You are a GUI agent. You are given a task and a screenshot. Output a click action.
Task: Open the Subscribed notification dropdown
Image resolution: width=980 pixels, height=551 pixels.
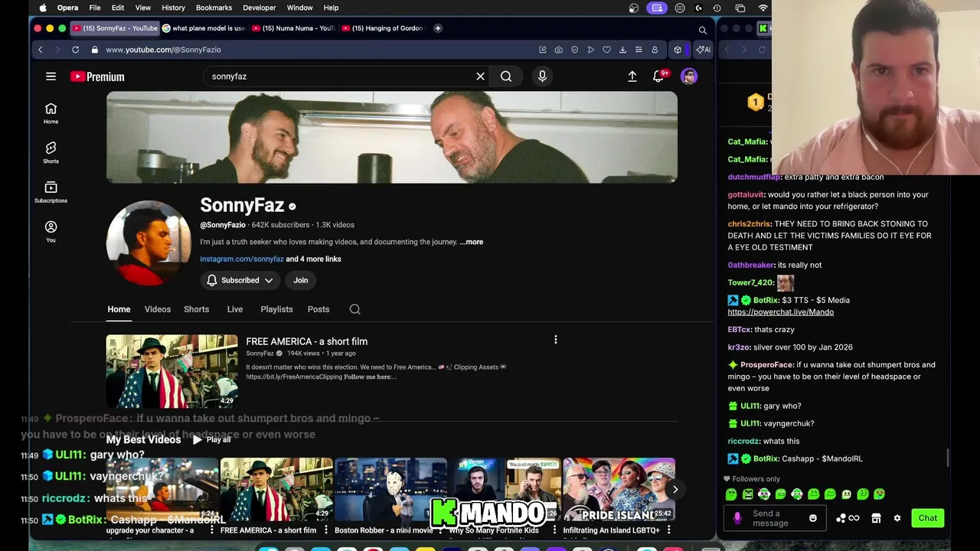[240, 280]
